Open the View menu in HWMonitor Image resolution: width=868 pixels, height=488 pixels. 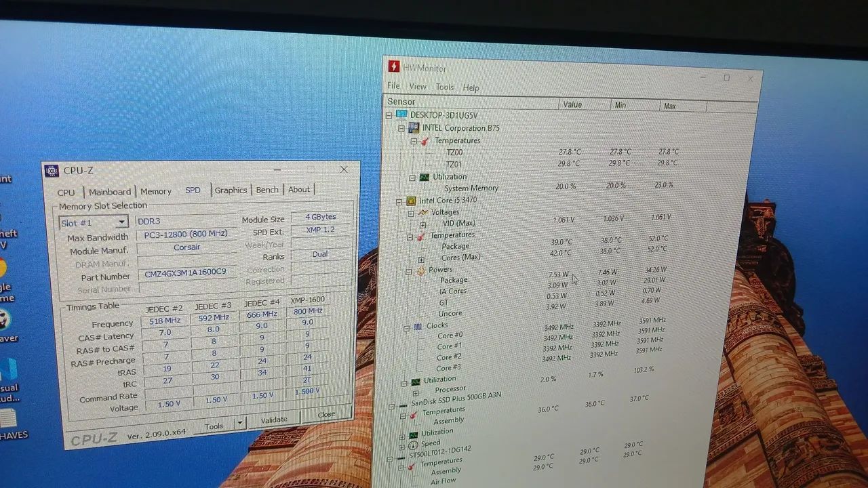click(x=418, y=86)
